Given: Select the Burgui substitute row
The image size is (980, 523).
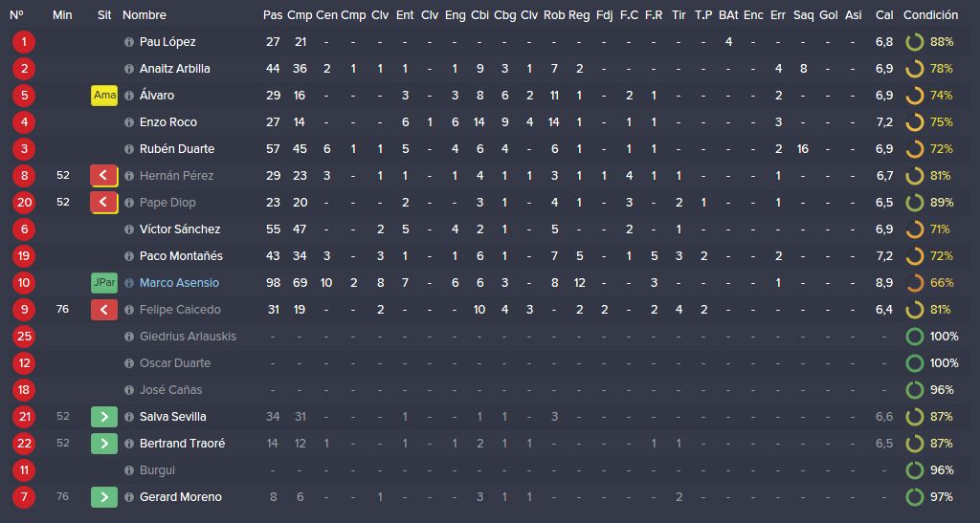Looking at the screenshot, I should click(x=490, y=470).
